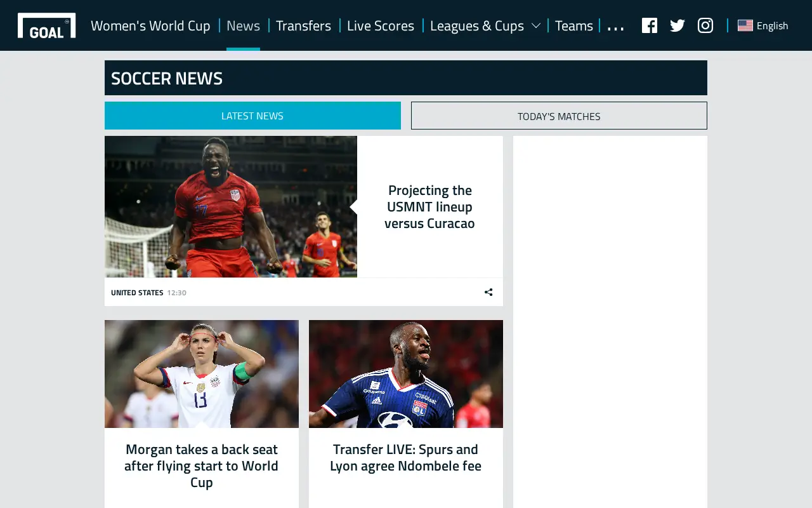This screenshot has width=812, height=508.
Task: Switch to the Latest News tab
Action: (252, 116)
